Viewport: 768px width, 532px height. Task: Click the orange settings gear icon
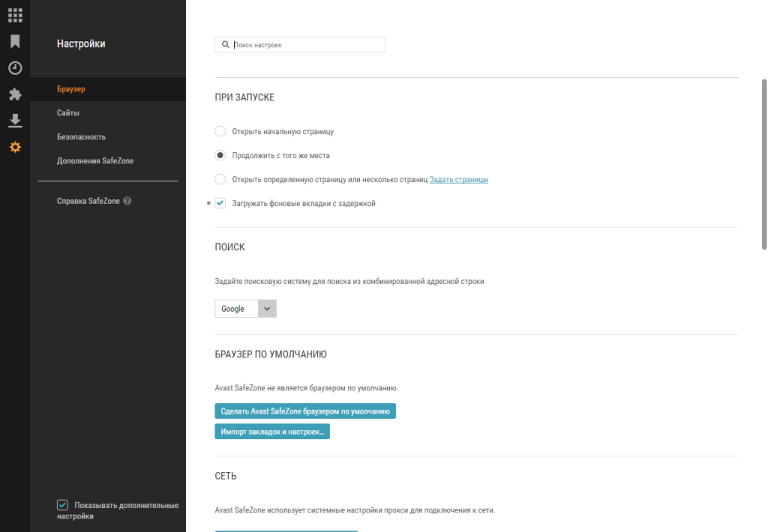pos(15,147)
